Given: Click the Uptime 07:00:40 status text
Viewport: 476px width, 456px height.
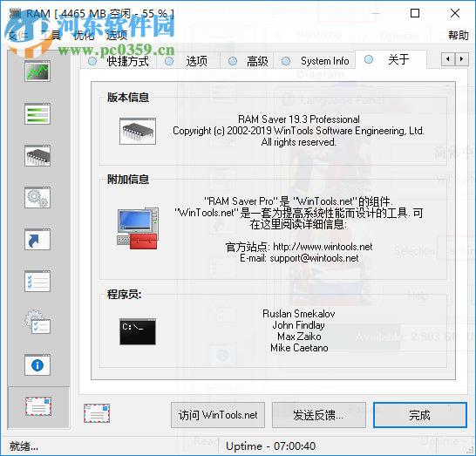Looking at the screenshot, I should click(x=270, y=446).
